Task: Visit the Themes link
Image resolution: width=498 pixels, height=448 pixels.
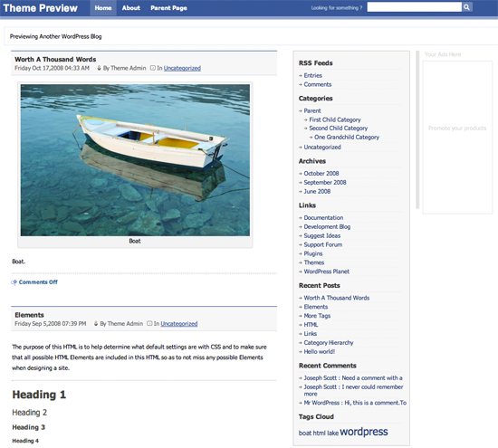Action: (x=314, y=262)
